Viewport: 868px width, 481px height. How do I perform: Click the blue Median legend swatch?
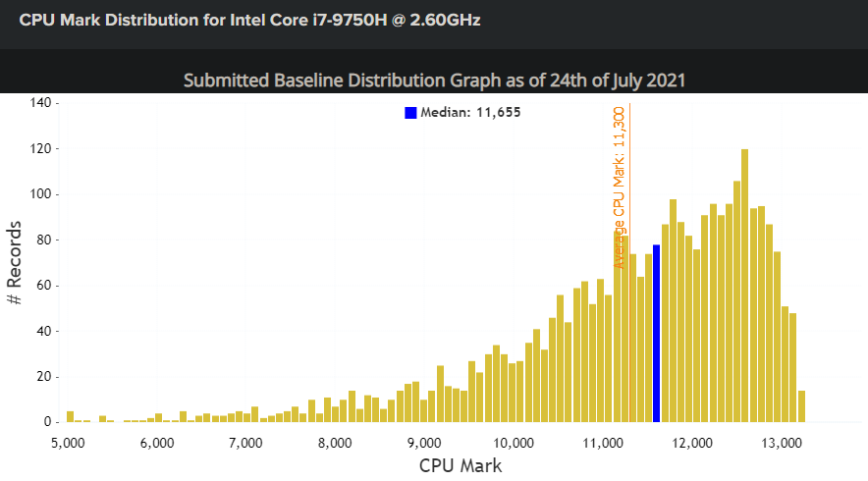click(x=410, y=113)
